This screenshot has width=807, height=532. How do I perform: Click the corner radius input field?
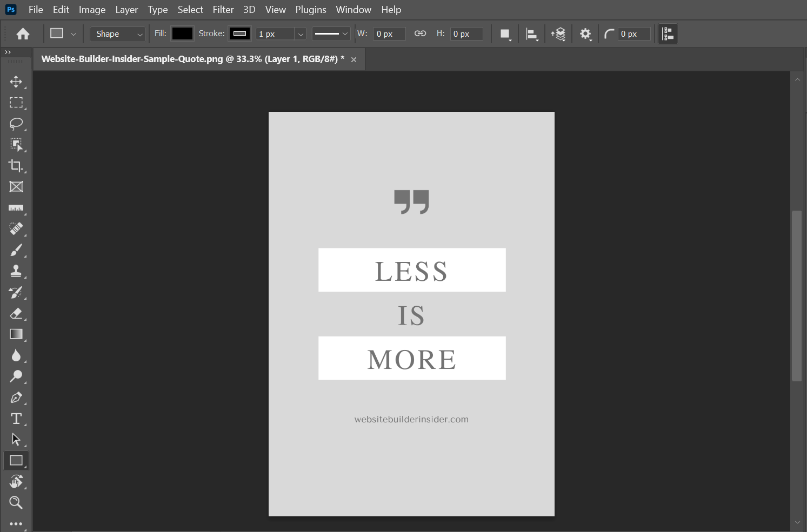633,34
